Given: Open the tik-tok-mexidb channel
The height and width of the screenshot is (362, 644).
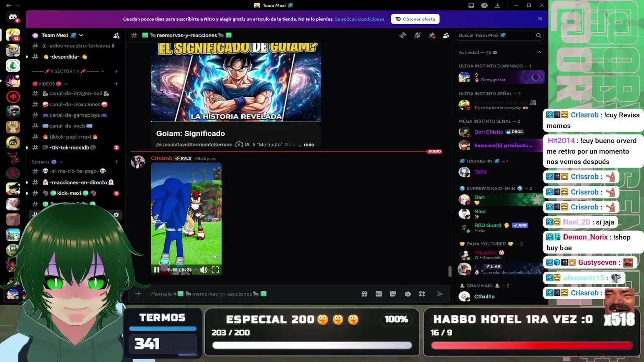Looking at the screenshot, I should 75,148.
